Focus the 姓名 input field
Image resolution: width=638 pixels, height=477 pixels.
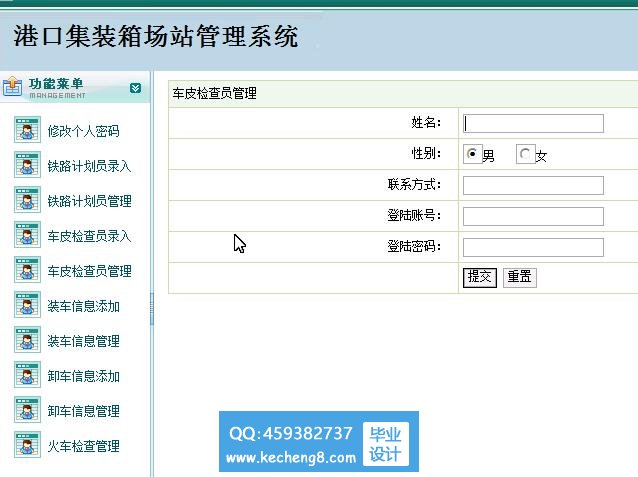[533, 123]
